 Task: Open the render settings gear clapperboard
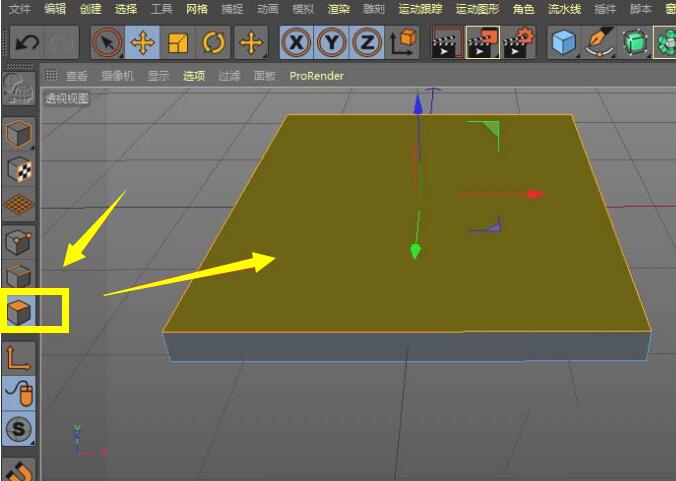click(519, 42)
